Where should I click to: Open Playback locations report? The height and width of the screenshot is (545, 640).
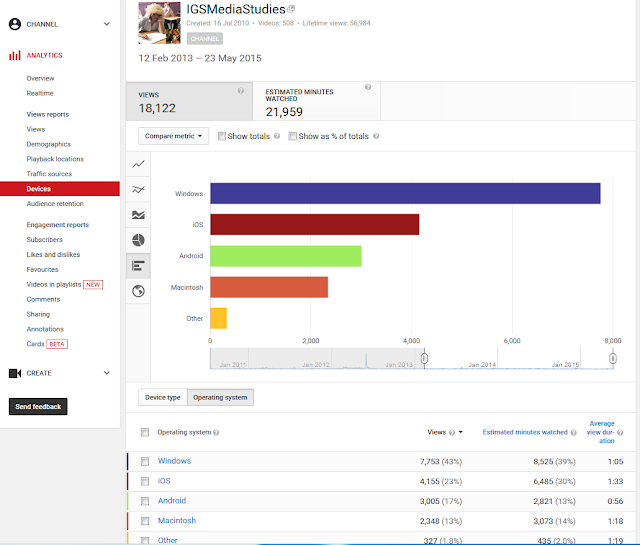click(55, 159)
